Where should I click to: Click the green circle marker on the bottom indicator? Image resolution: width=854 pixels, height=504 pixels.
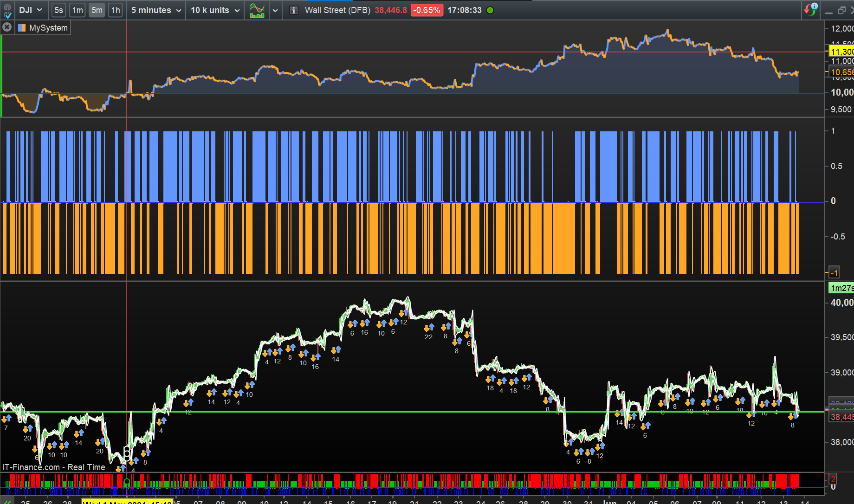pos(127,482)
